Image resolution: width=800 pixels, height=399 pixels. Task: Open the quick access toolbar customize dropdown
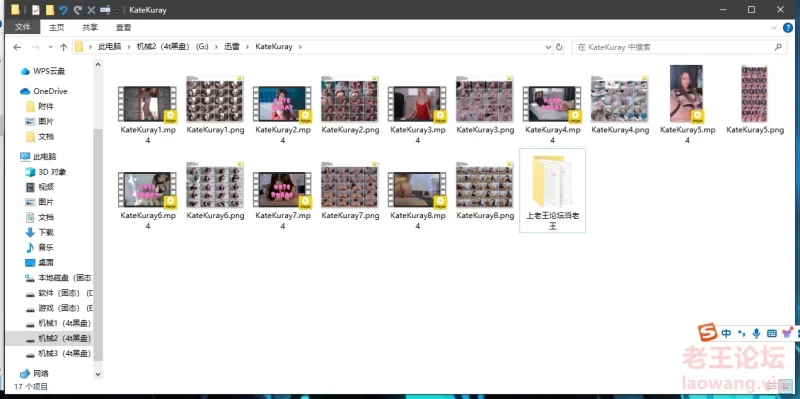coord(117,10)
